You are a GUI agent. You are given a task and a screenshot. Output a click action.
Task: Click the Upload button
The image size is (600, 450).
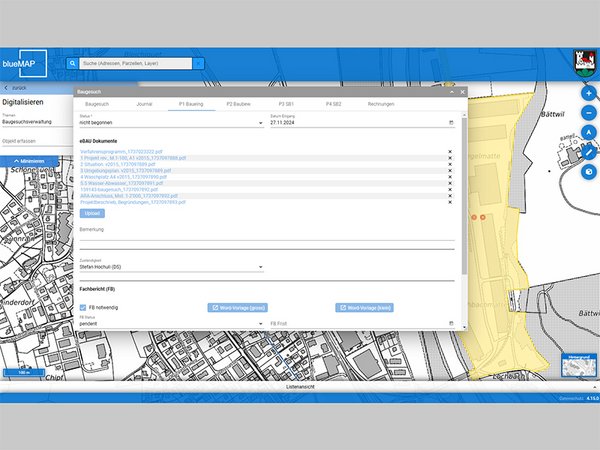tap(92, 213)
